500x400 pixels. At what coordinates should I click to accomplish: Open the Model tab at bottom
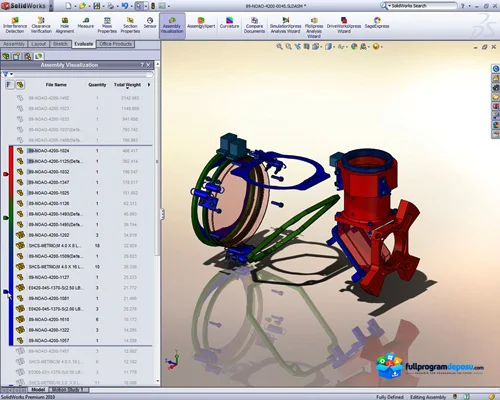(x=38, y=389)
